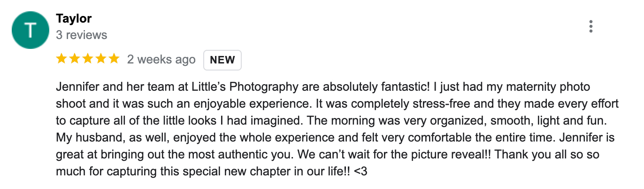This screenshot has height=189, width=644.
Task: Click the first star of the rating
Action: point(61,59)
